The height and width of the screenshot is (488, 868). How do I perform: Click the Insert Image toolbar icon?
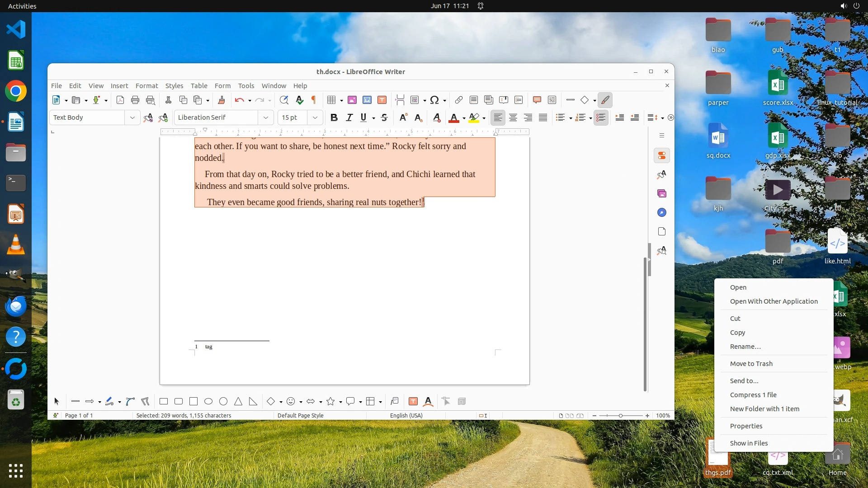(352, 100)
